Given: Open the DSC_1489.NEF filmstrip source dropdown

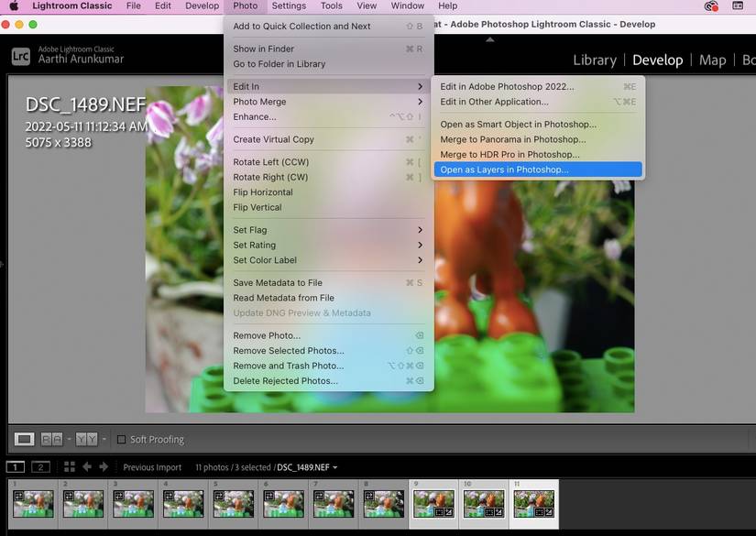Looking at the screenshot, I should click(307, 467).
